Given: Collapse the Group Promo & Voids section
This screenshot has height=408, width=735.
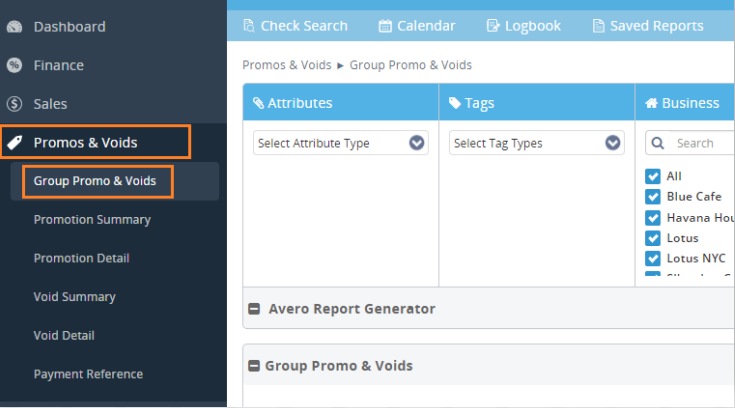Looking at the screenshot, I should 255,366.
